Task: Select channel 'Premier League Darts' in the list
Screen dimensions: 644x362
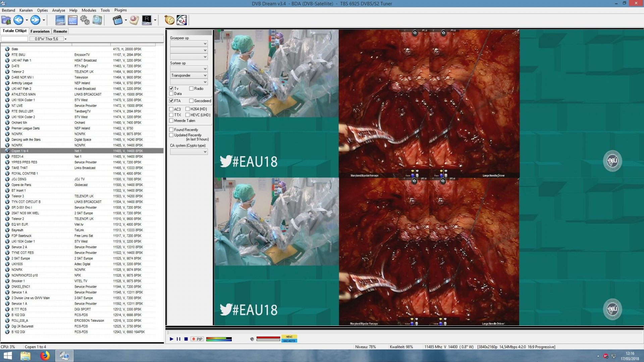Action: click(25, 128)
